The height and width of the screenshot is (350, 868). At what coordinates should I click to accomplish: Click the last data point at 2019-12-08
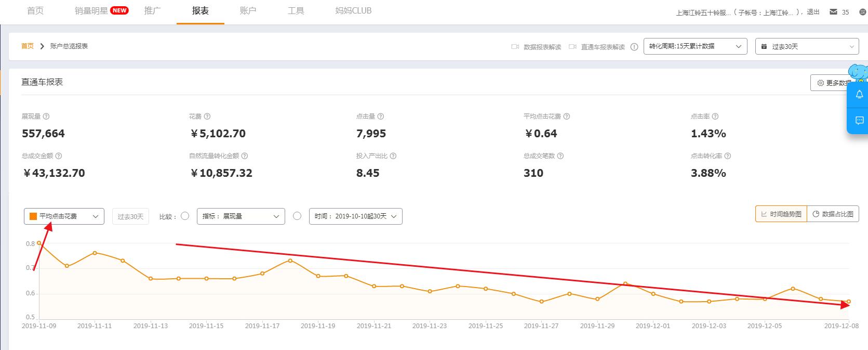point(849,302)
